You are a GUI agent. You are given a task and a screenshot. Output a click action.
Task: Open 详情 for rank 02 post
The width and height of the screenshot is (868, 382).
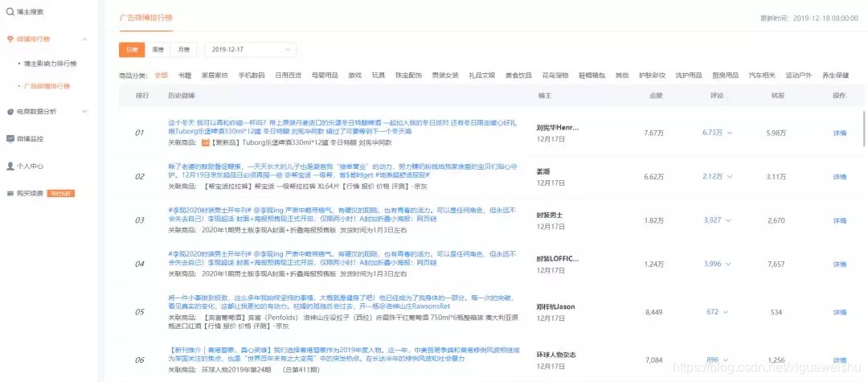840,177
